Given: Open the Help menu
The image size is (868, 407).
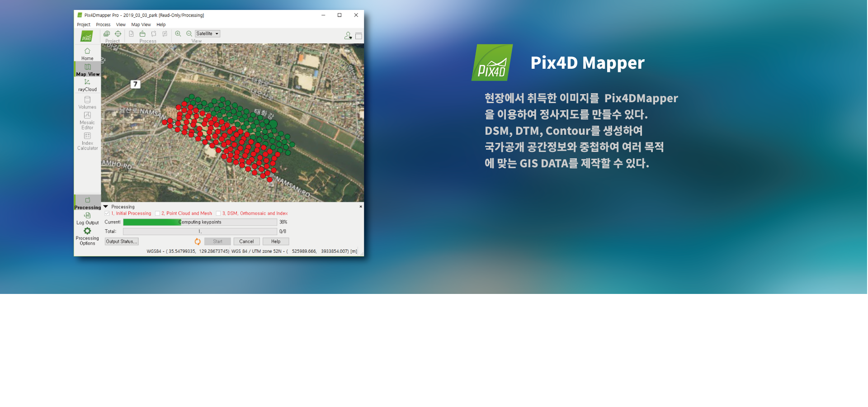Looking at the screenshot, I should tap(161, 25).
